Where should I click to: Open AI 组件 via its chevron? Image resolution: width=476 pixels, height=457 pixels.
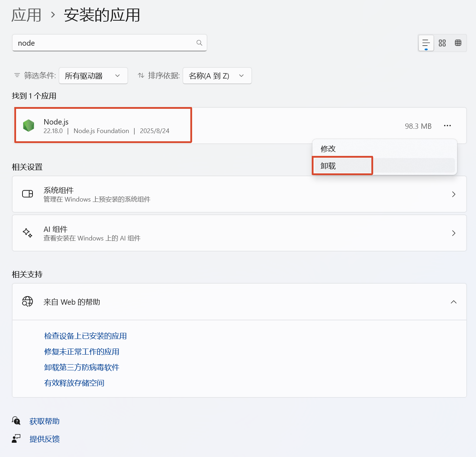tap(454, 233)
